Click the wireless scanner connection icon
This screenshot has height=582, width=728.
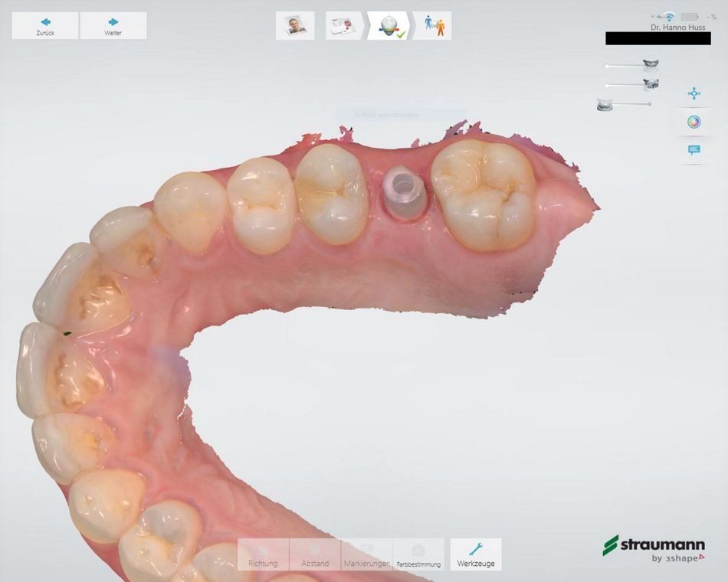(668, 17)
